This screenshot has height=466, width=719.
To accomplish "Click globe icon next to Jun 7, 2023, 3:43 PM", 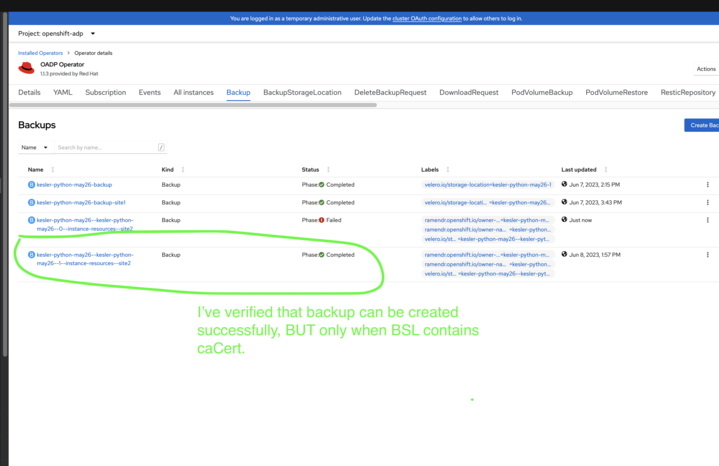I will 564,202.
